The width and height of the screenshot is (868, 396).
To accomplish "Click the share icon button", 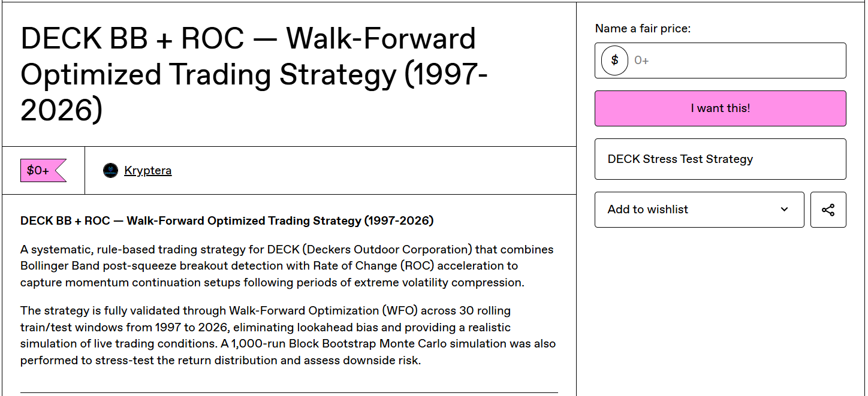I will (x=828, y=210).
